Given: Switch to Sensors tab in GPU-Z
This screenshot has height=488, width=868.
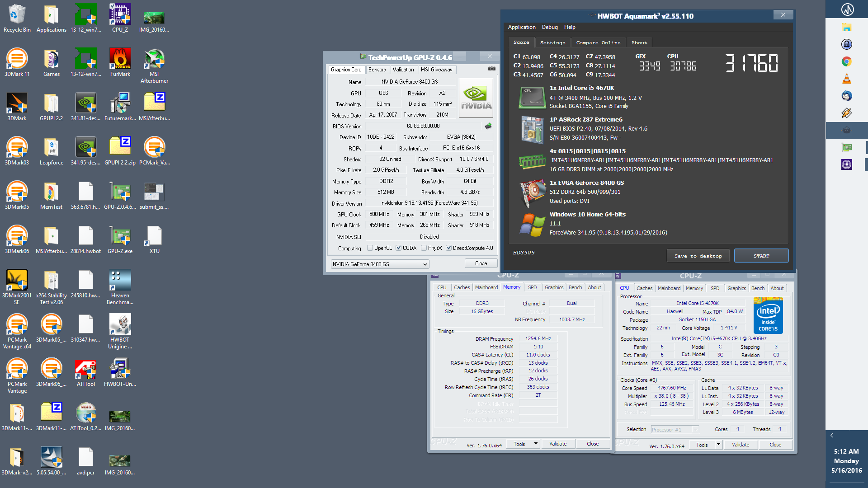Looking at the screenshot, I should tap(377, 70).
